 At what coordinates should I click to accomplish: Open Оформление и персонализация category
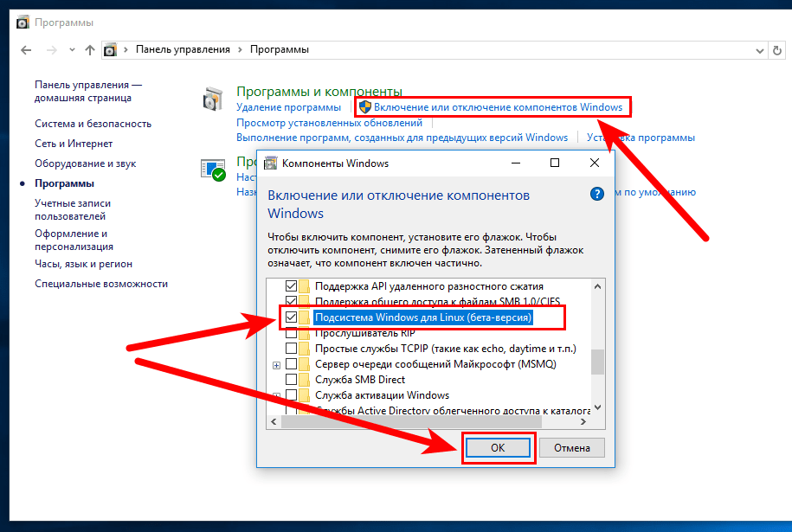pos(74,240)
